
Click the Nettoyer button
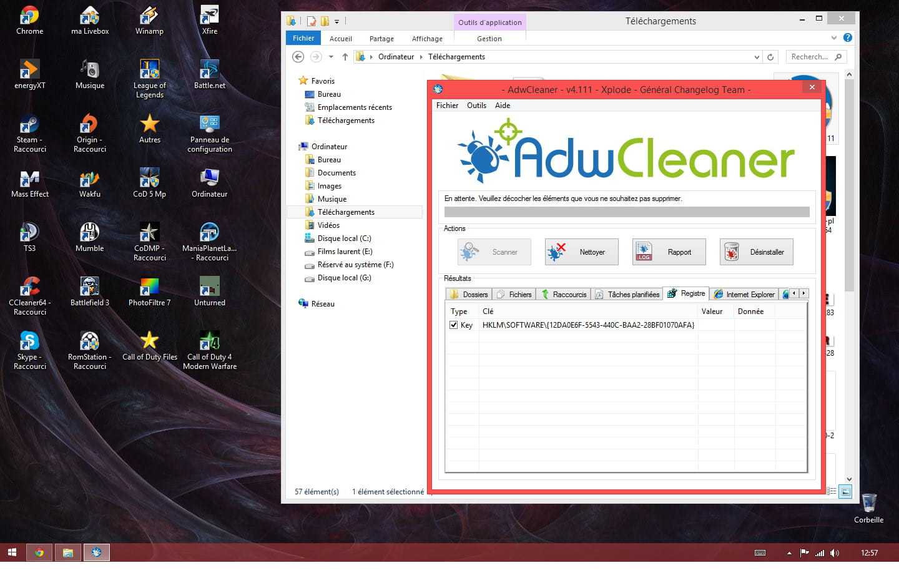click(x=581, y=252)
